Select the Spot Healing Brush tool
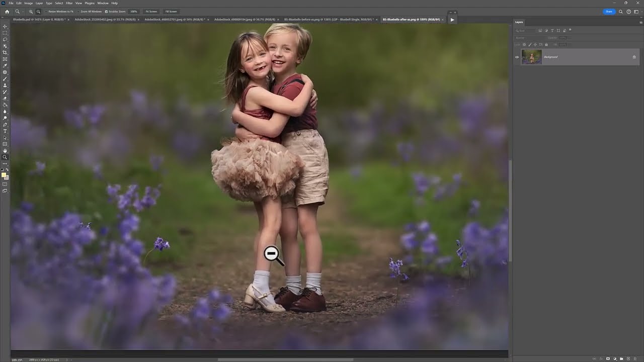The width and height of the screenshot is (644, 362). (x=5, y=72)
